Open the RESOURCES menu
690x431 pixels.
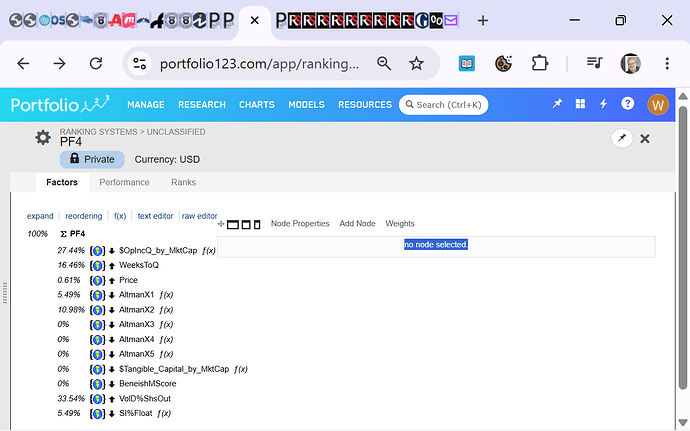pyautogui.click(x=365, y=105)
